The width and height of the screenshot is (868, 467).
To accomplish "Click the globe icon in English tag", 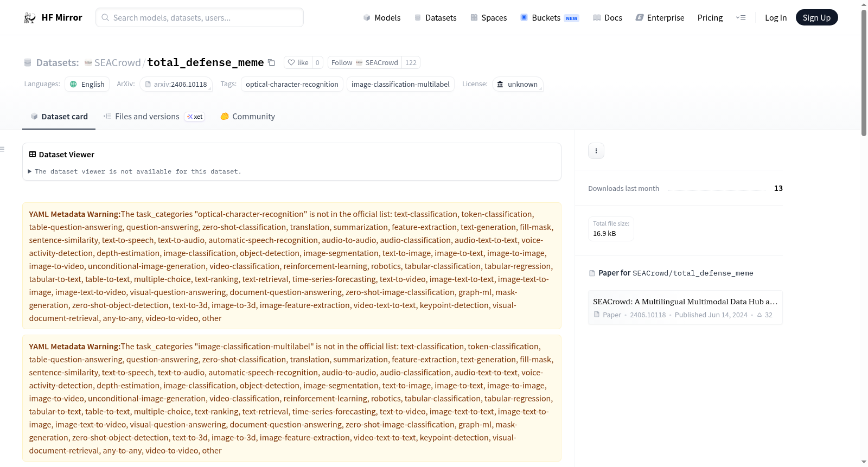I will point(73,84).
